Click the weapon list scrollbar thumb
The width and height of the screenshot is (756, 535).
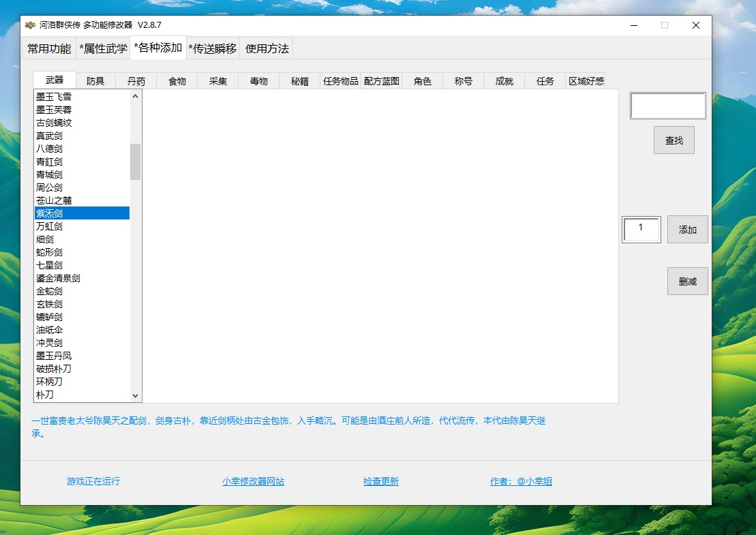point(136,162)
